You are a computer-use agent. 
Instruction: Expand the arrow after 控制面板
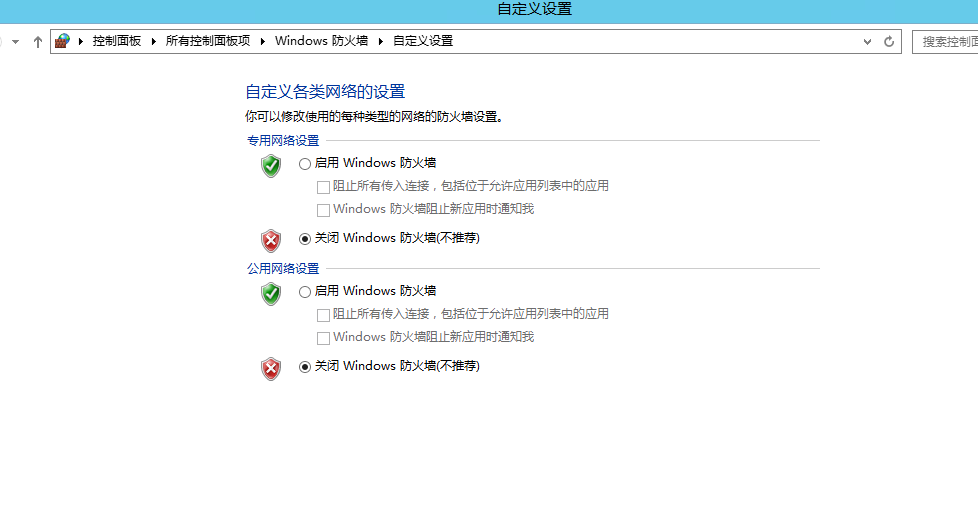tap(153, 42)
